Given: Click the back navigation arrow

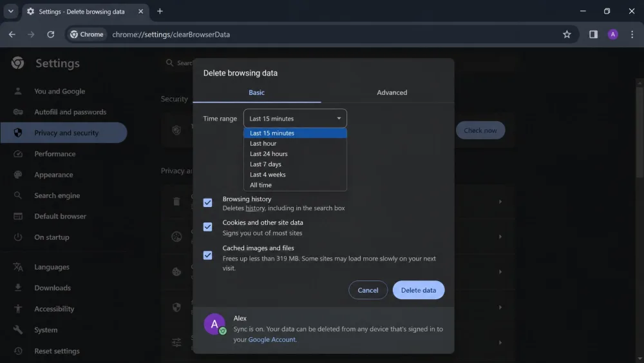Looking at the screenshot, I should coord(12,35).
